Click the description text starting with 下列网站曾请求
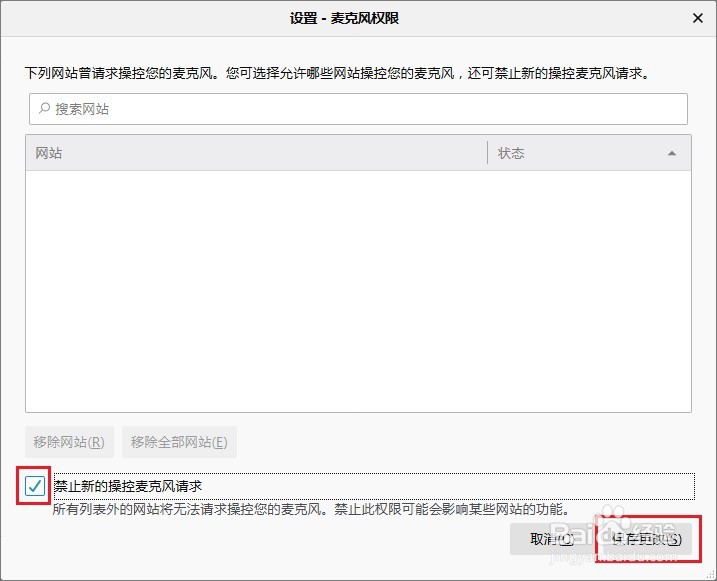Image resolution: width=717 pixels, height=581 pixels. [337, 73]
